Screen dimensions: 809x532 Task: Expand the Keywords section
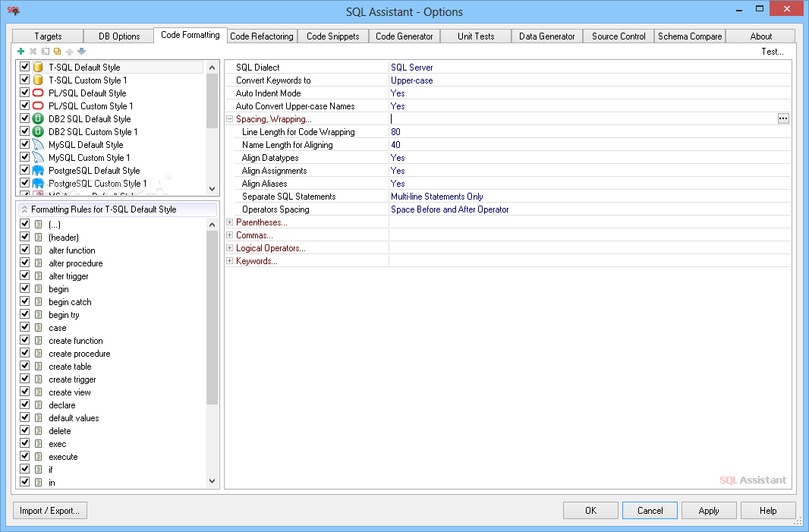pos(230,260)
